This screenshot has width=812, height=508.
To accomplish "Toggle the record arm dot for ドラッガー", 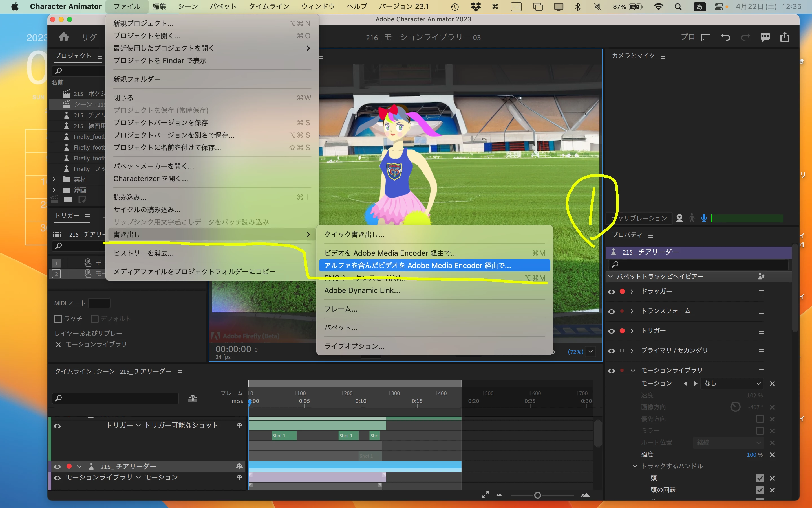I will coord(622,292).
